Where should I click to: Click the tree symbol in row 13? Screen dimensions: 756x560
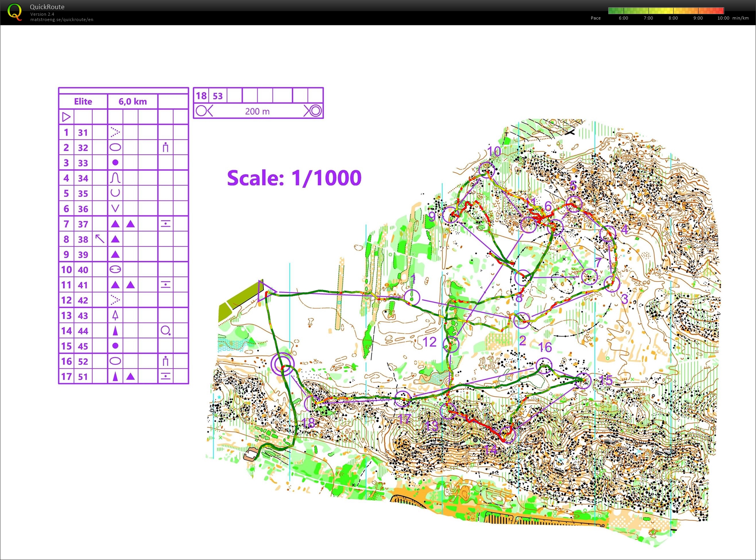click(x=115, y=315)
